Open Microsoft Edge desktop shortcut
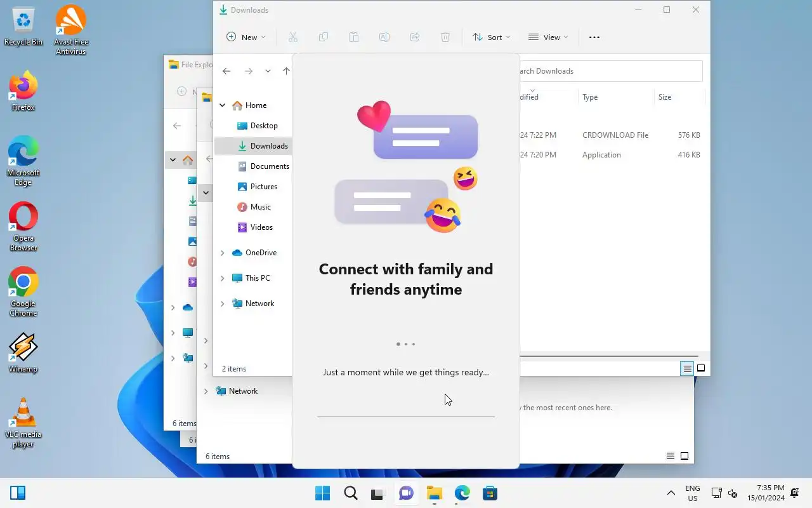 (x=23, y=161)
